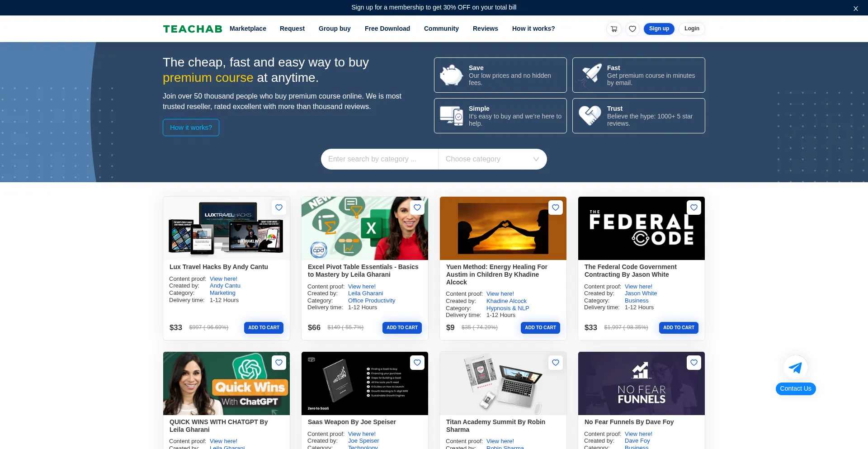
Task: Click the How it works? hero button
Action: 191,128
